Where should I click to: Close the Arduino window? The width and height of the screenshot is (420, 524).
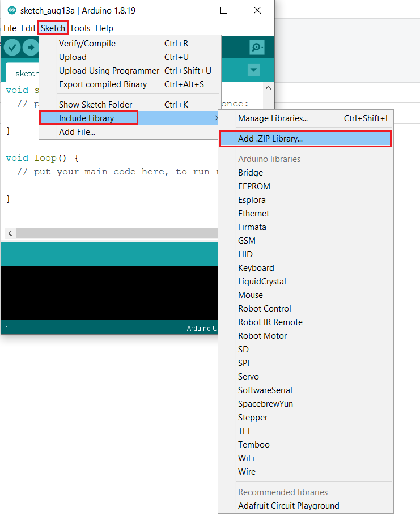(x=257, y=10)
